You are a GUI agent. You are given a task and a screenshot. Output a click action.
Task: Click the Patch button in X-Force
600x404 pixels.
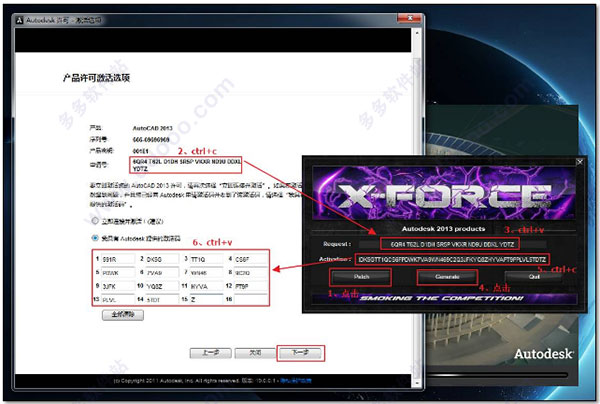361,277
